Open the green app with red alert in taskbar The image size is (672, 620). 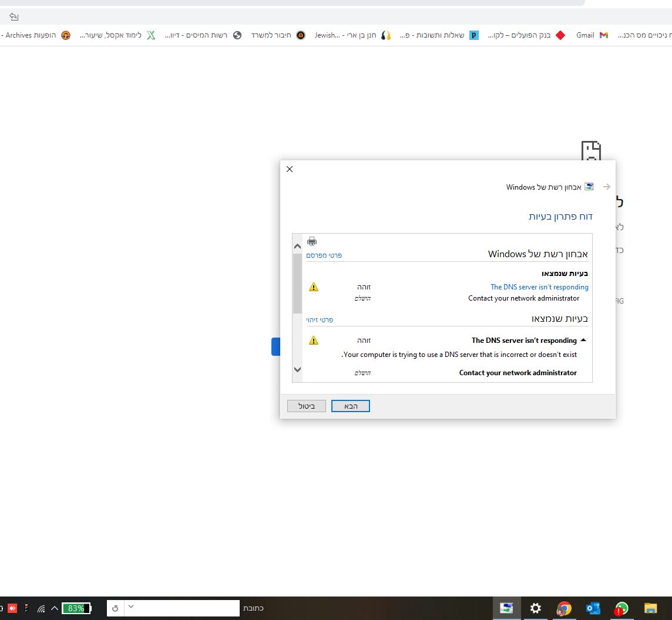tap(621, 608)
